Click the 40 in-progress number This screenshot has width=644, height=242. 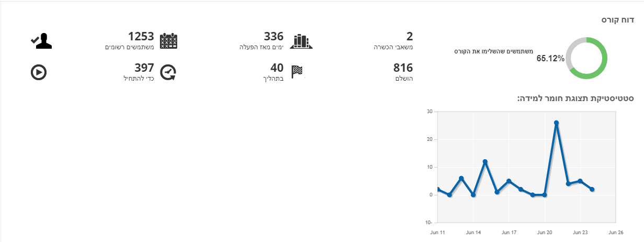(x=277, y=68)
